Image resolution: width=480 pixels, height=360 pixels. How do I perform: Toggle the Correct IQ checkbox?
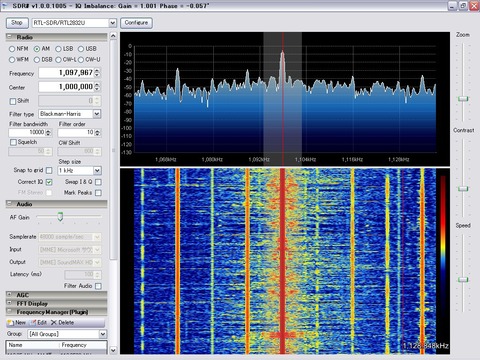[49, 182]
